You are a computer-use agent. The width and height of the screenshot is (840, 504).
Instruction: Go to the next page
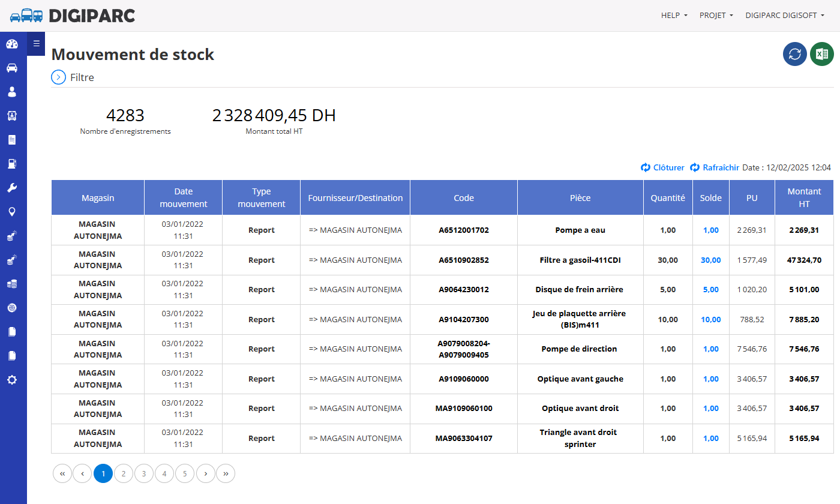205,473
